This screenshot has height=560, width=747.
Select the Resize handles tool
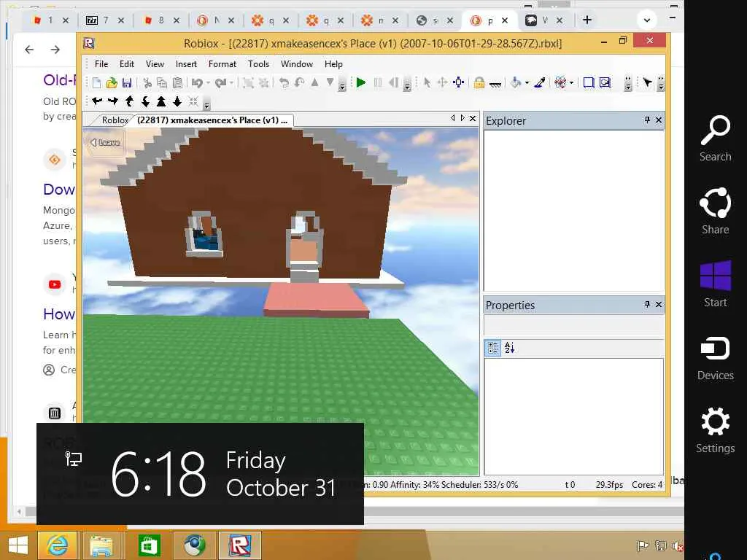click(458, 83)
